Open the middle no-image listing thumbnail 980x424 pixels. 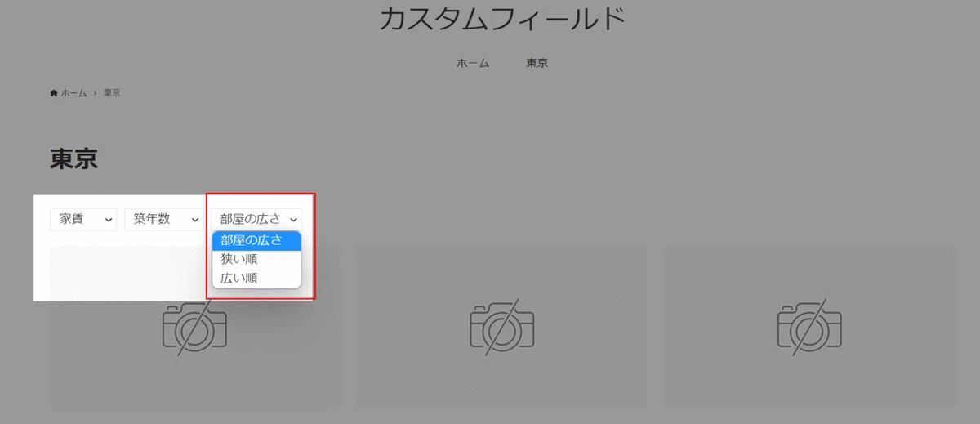pyautogui.click(x=501, y=327)
